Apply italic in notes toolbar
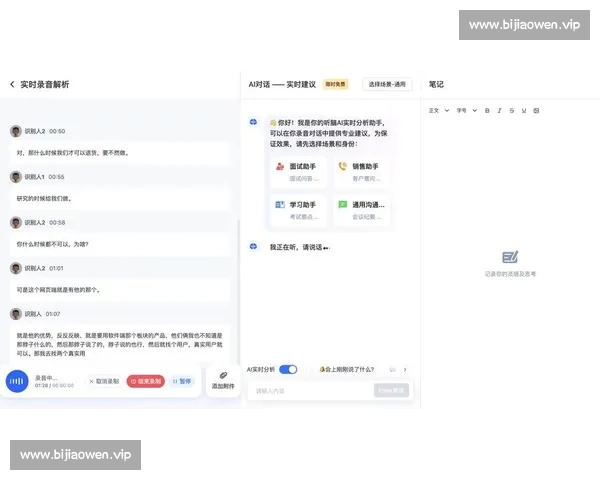This screenshot has width=600, height=480. (x=499, y=111)
